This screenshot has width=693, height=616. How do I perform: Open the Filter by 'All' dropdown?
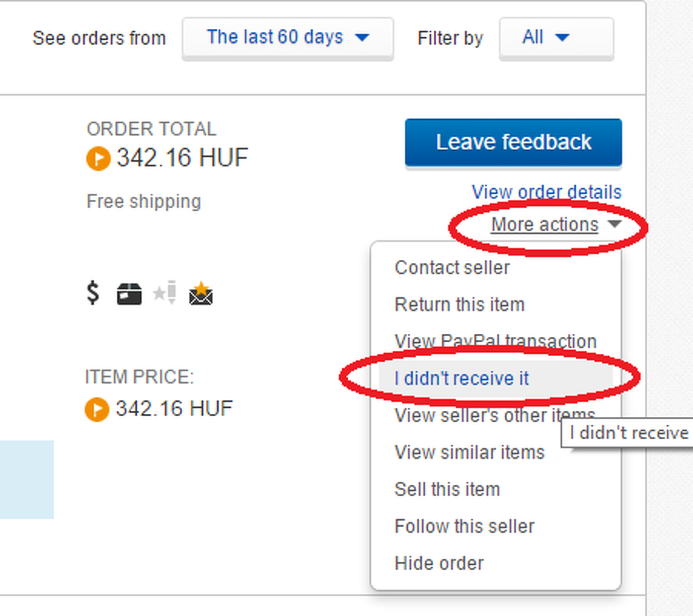pyautogui.click(x=556, y=38)
